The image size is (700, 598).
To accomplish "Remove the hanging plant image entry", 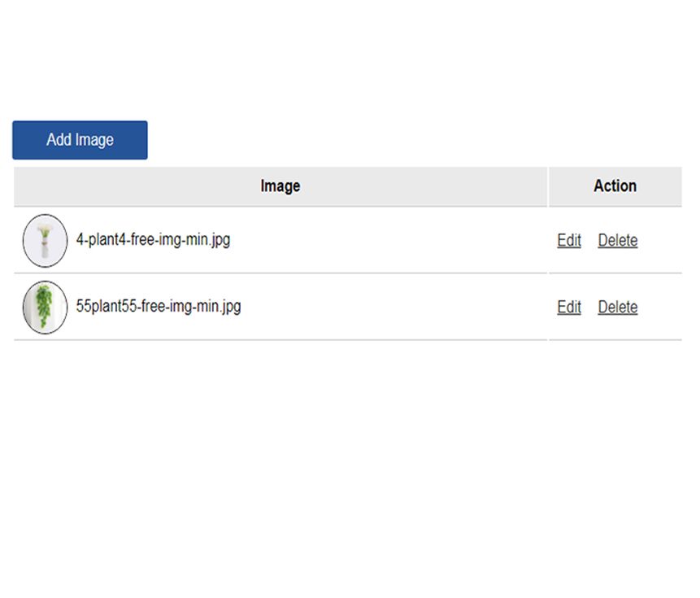I will click(617, 308).
